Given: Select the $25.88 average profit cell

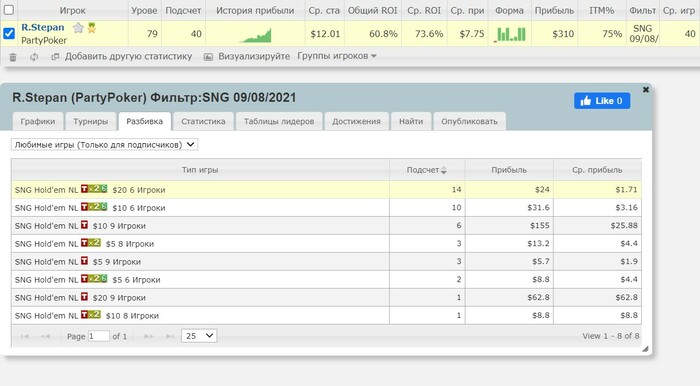Looking at the screenshot, I should click(597, 226).
